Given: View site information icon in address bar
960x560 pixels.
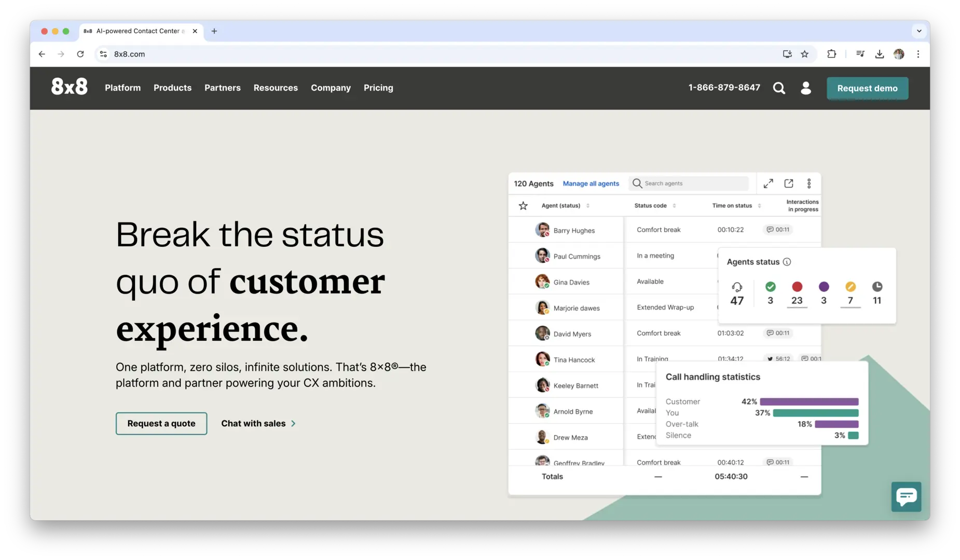Looking at the screenshot, I should click(104, 54).
